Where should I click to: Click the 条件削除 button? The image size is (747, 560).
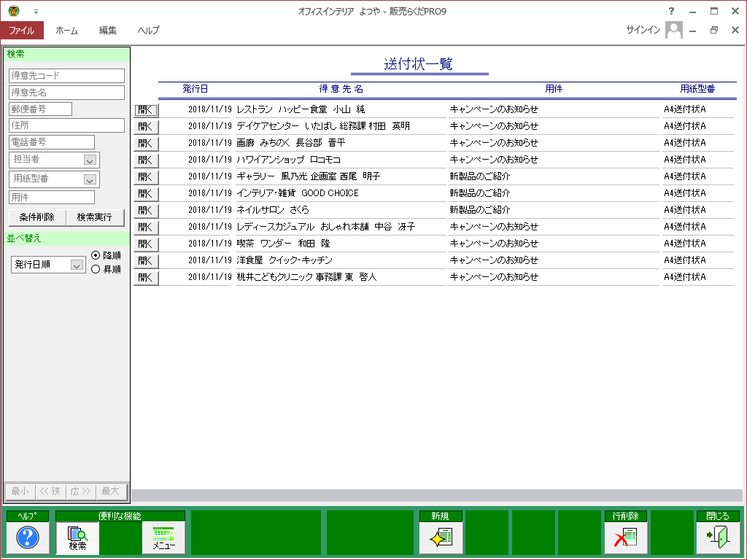coord(37,217)
